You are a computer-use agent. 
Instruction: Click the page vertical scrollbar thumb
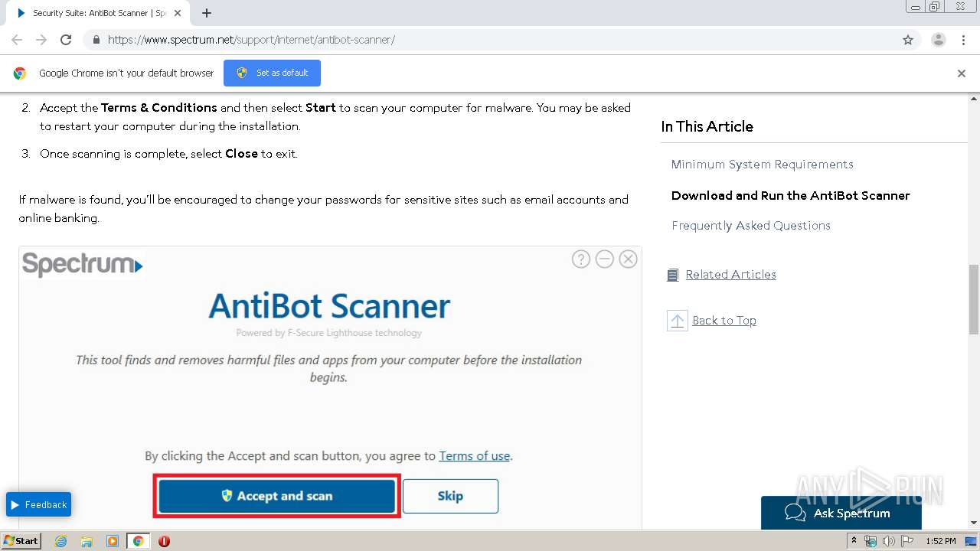[x=974, y=299]
